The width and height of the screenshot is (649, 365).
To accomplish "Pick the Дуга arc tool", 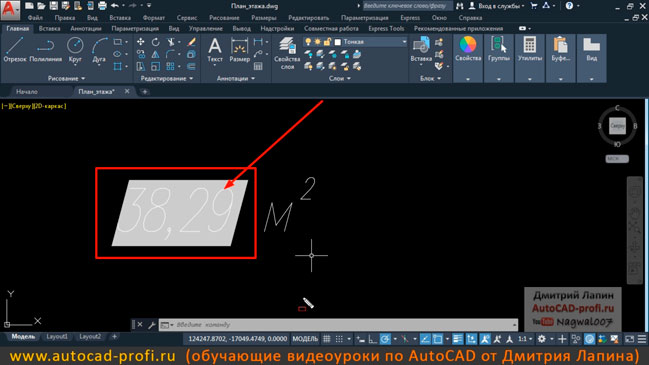I will click(99, 50).
